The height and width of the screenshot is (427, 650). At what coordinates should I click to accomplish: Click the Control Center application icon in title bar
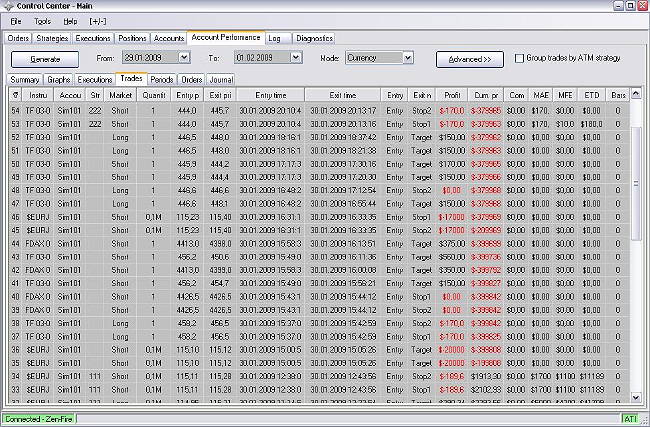9,7
